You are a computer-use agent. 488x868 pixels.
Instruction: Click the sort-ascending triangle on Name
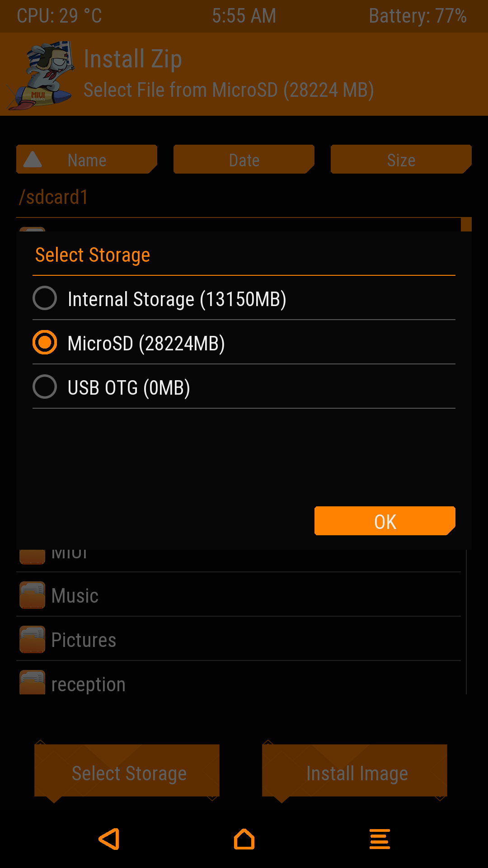click(33, 160)
